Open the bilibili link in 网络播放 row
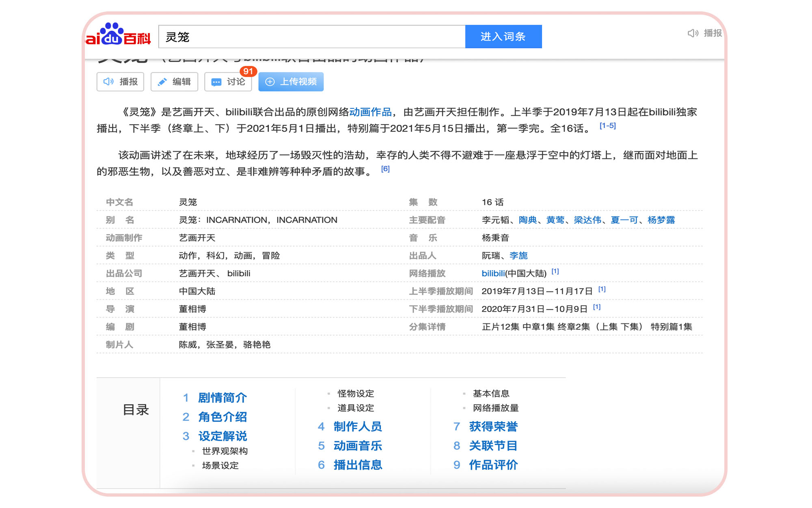The height and width of the screenshot is (508, 812). (x=493, y=274)
